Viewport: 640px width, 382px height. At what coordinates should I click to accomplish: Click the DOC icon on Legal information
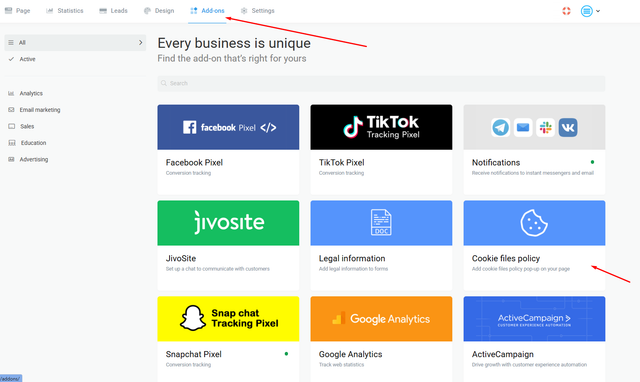click(381, 222)
